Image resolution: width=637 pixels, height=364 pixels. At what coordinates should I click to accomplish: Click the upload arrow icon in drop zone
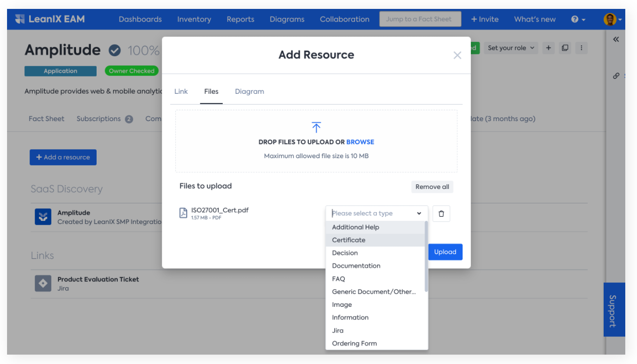tap(316, 127)
